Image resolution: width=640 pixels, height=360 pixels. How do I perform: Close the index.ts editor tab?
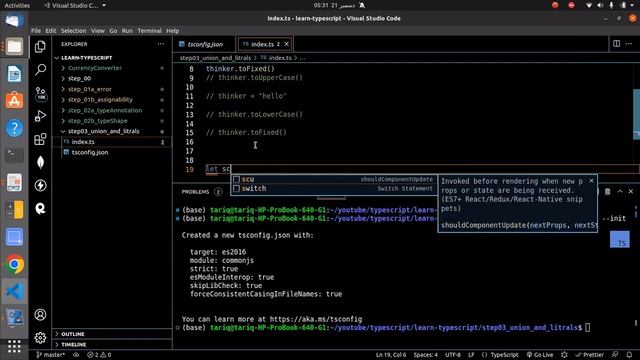[287, 44]
